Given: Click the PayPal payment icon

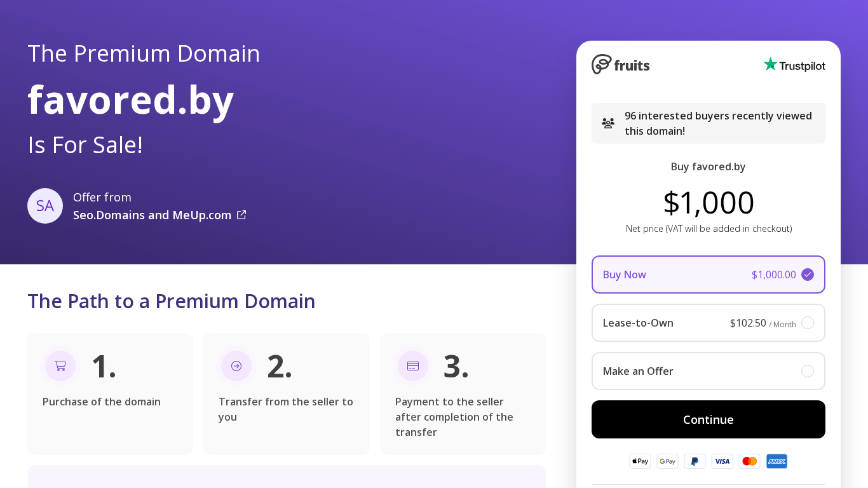Looking at the screenshot, I should [695, 461].
